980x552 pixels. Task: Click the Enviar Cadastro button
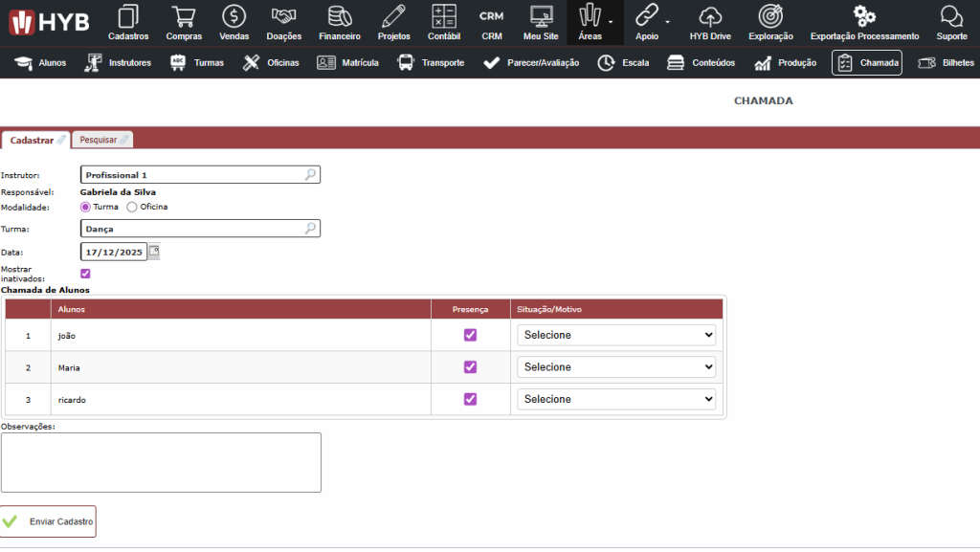click(x=49, y=521)
